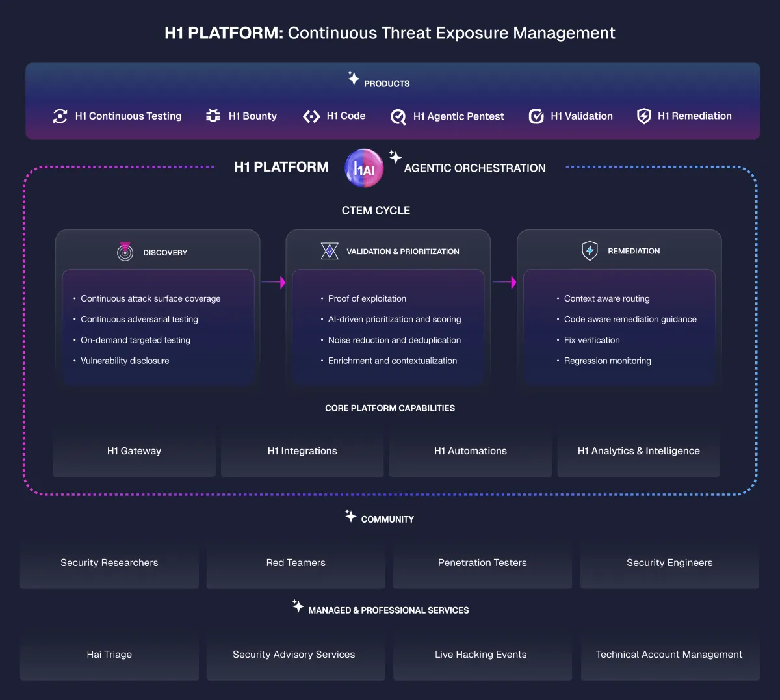Select the H1 Analytics & Intelligence card
The image size is (780, 700).
(x=639, y=451)
